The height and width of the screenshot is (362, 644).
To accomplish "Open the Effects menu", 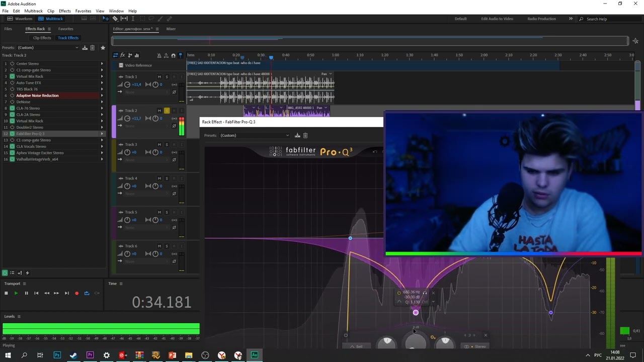I will [64, 11].
